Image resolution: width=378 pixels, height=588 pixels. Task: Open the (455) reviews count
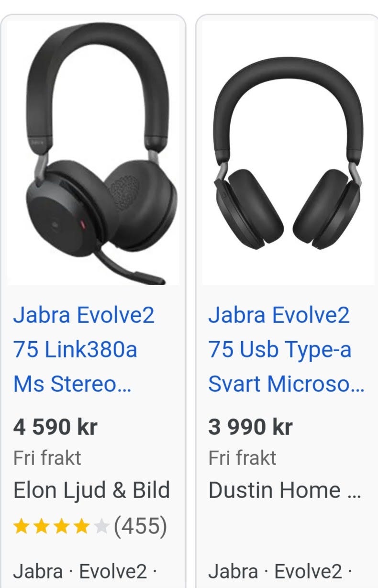click(x=140, y=527)
